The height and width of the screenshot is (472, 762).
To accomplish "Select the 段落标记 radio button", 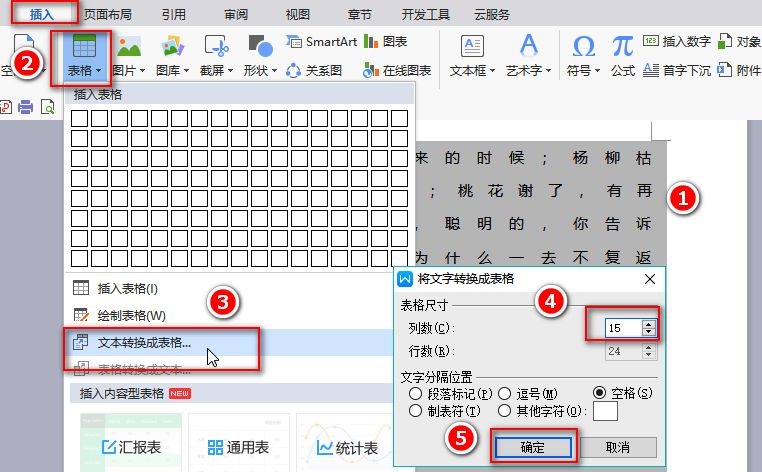I will tap(416, 393).
